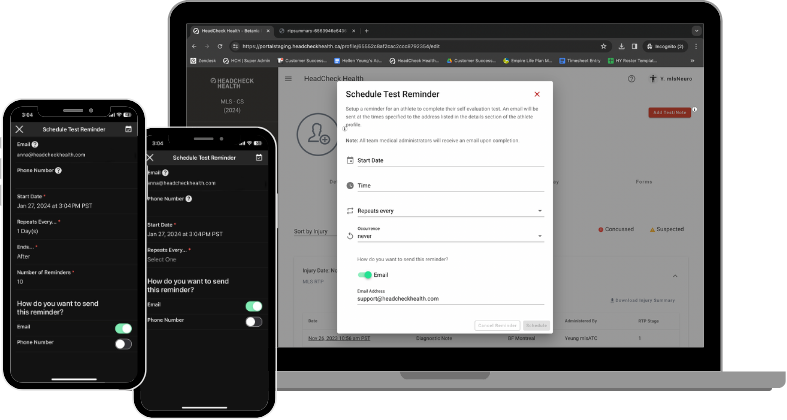The image size is (787, 420).
Task: Open the Zendesk bookmark in bookmarks bar
Action: [206, 60]
